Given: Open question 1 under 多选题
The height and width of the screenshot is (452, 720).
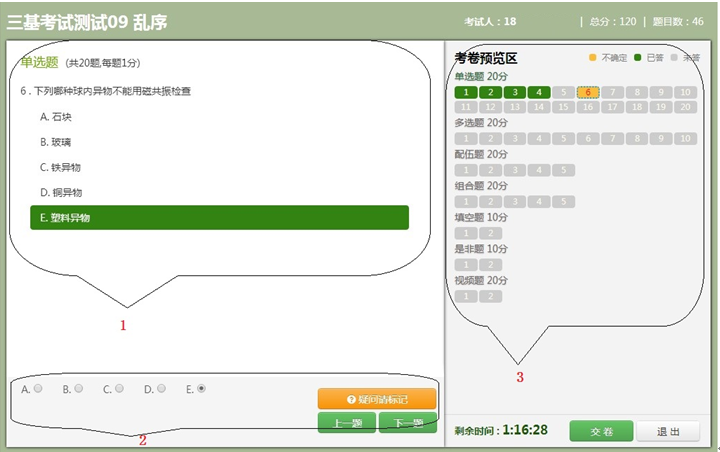Looking at the screenshot, I should [466, 139].
